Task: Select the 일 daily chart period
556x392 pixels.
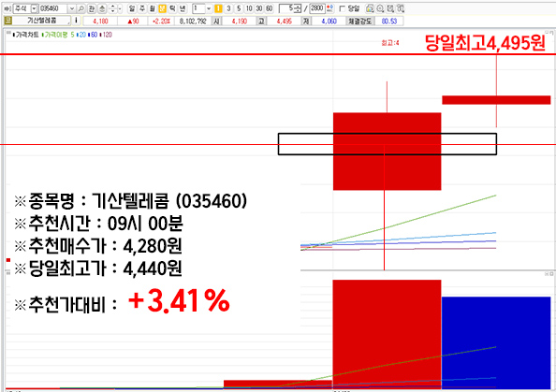Action: coord(132,8)
